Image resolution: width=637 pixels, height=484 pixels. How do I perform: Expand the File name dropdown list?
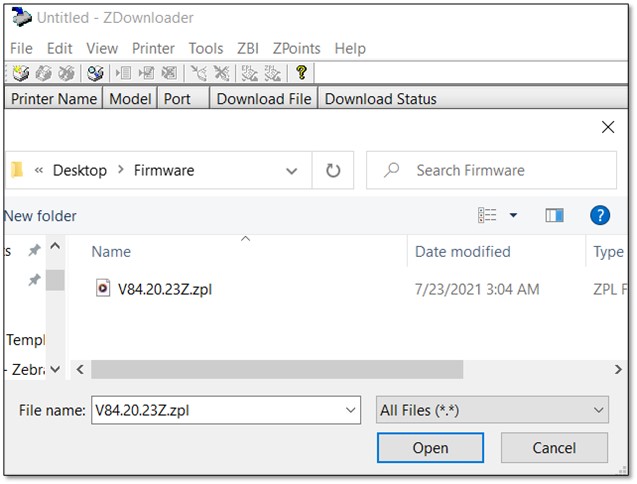tap(350, 410)
